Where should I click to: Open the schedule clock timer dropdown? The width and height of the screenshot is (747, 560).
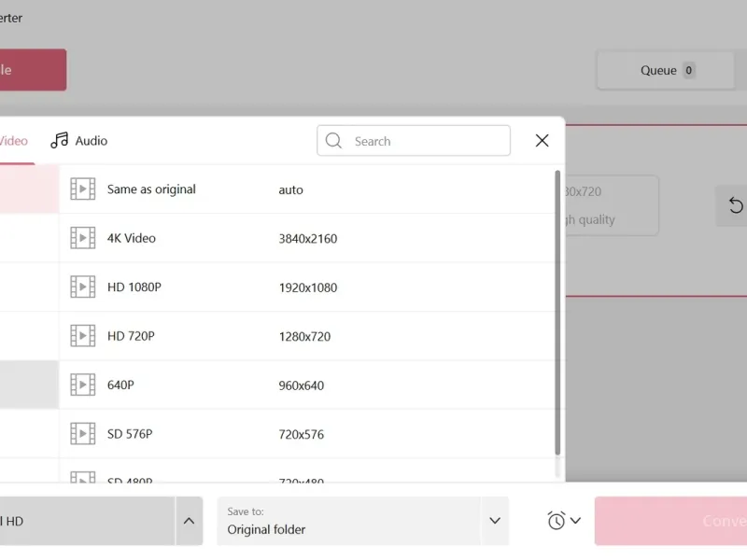point(564,521)
